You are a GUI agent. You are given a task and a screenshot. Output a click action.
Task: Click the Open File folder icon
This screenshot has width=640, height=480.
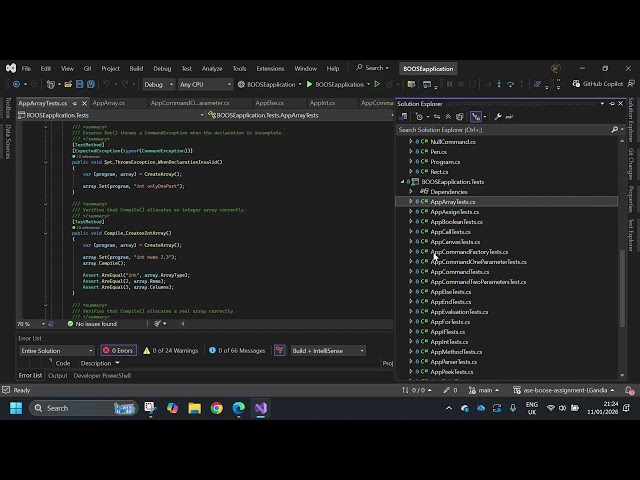pos(68,84)
